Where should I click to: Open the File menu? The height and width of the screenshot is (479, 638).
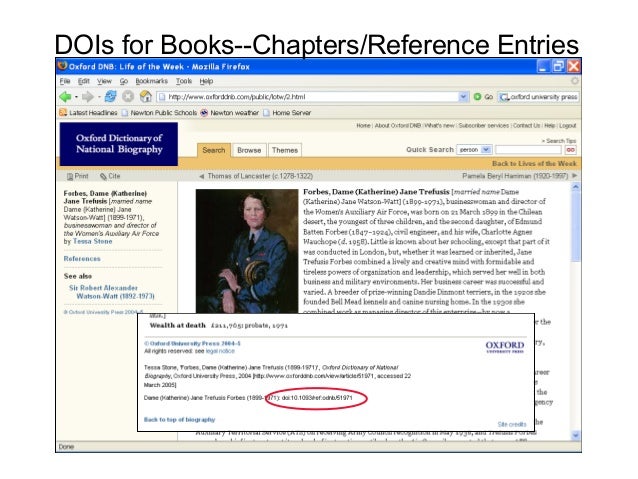point(65,81)
